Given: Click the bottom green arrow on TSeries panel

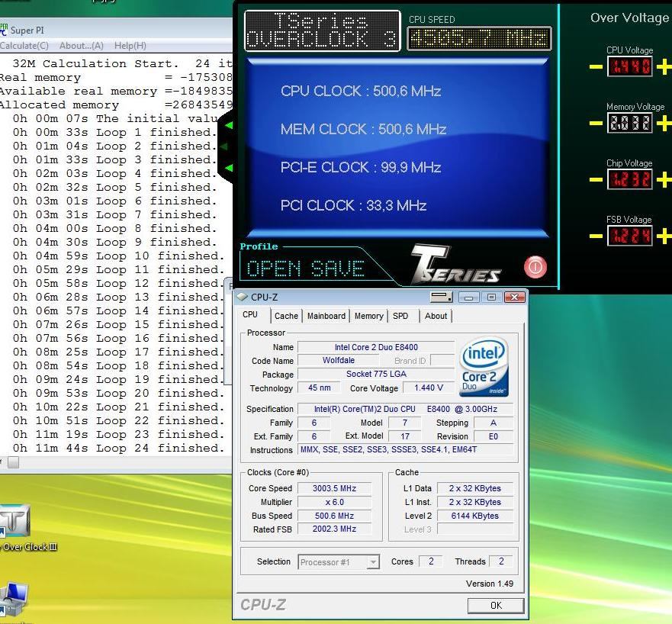Looking at the screenshot, I should 230,168.
